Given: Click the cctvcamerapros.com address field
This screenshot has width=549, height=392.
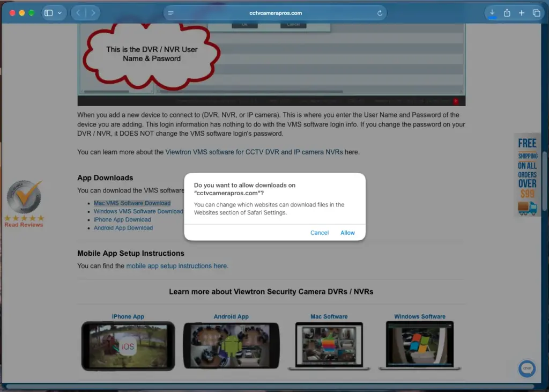Looking at the screenshot, I should coord(275,13).
